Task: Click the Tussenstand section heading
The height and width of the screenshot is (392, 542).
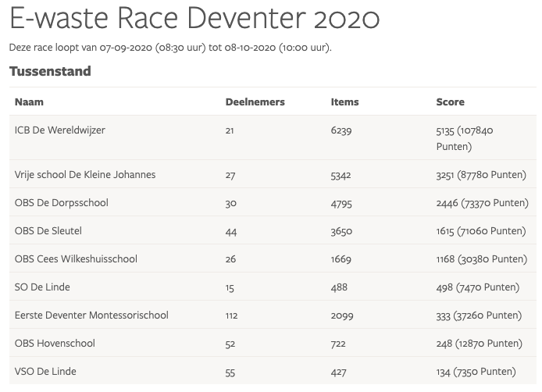Action: click(x=50, y=71)
